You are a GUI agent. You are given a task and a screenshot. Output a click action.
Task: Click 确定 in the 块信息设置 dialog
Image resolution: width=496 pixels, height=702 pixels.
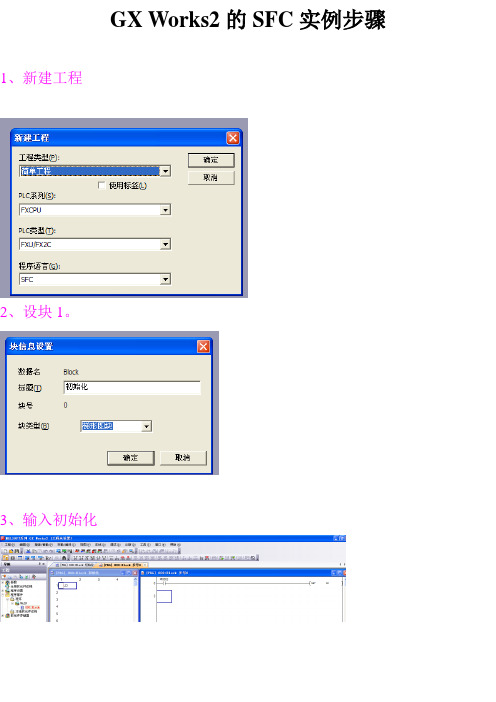131,458
